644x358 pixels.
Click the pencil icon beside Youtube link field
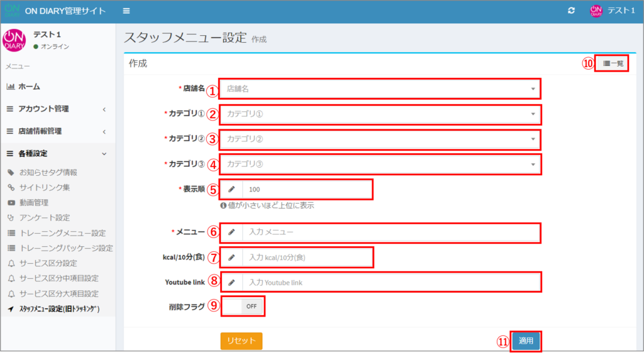pyautogui.click(x=231, y=283)
